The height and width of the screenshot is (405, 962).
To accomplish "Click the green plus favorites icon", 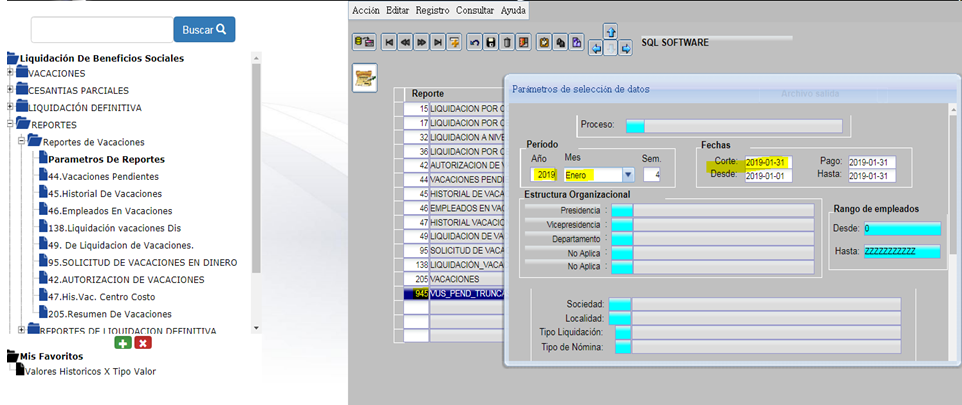I will click(122, 343).
